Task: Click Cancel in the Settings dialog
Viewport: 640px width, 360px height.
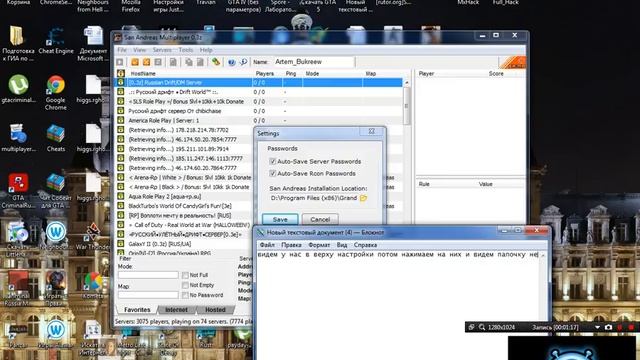Action: 320,219
